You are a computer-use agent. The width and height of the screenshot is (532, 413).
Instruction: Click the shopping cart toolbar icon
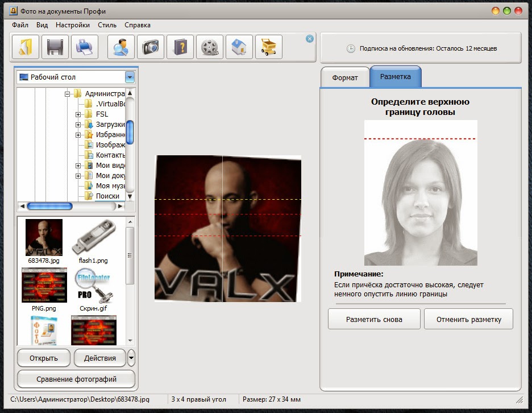point(269,47)
